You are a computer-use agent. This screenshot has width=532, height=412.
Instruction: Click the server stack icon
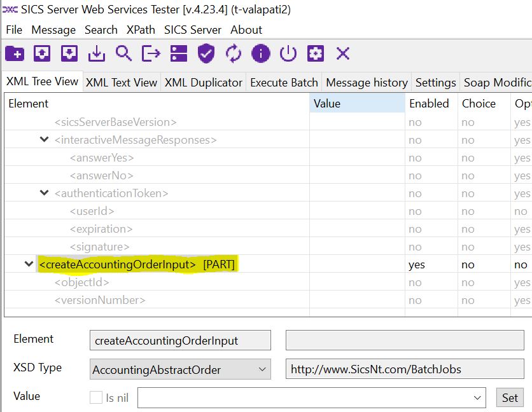[178, 53]
